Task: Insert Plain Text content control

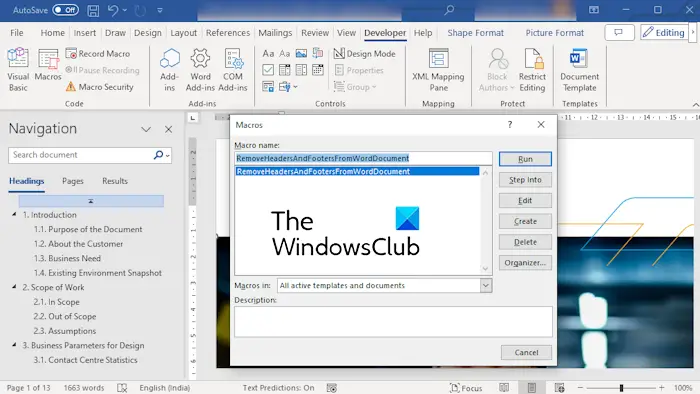Action: click(284, 54)
